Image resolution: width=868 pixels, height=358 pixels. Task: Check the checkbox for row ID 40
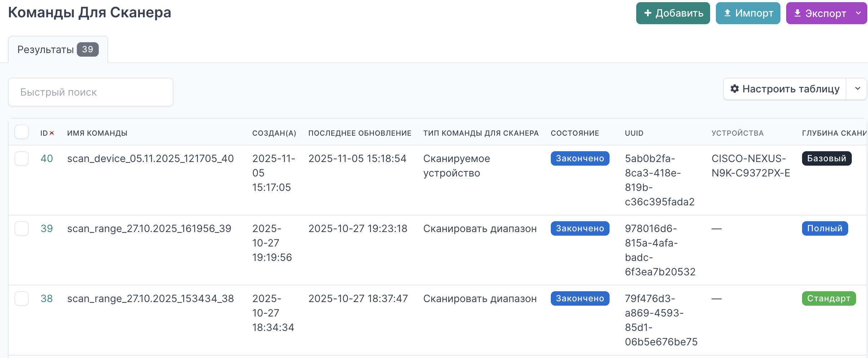pos(22,158)
